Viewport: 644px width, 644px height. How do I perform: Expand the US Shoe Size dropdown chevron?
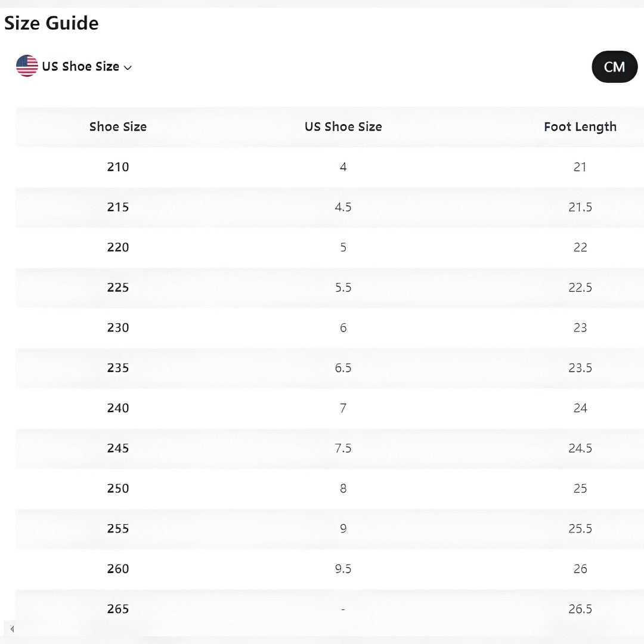tap(128, 67)
